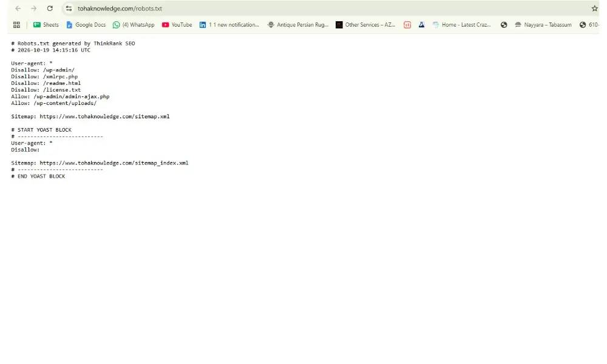Open site information icon in address bar
This screenshot has width=607, height=364.
tap(69, 8)
